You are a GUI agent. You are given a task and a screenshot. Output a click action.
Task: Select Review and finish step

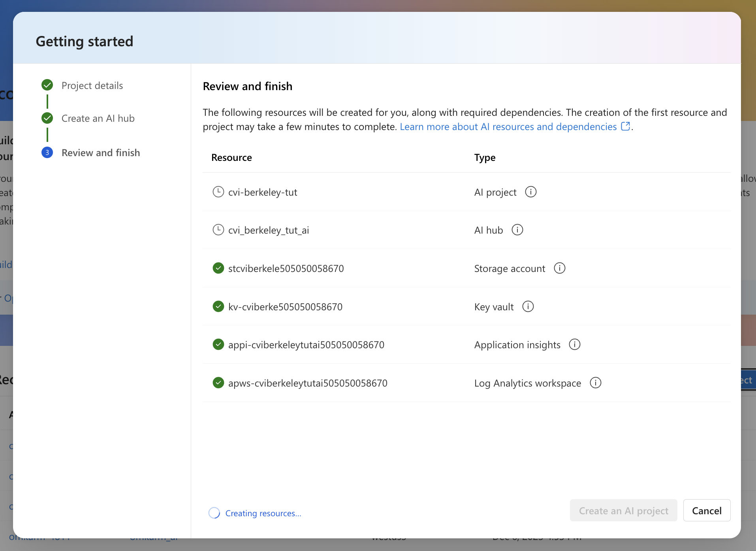[101, 153]
